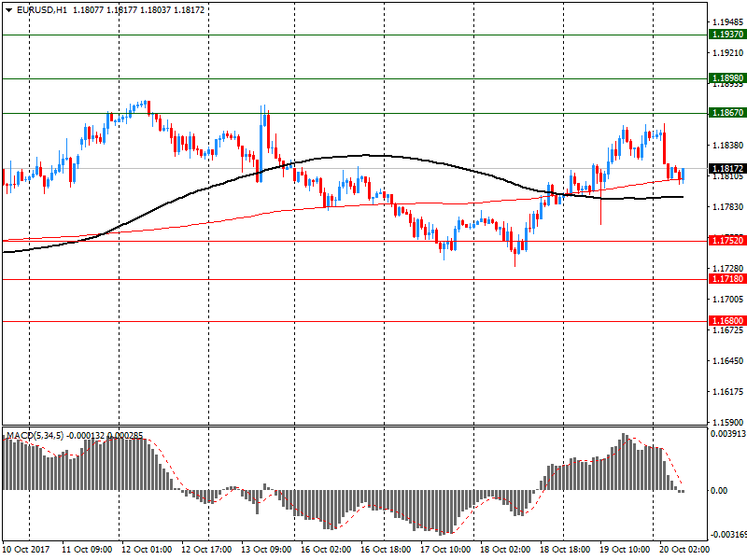
Task: Click the MACD zero level label 0.00
Action: pos(719,491)
